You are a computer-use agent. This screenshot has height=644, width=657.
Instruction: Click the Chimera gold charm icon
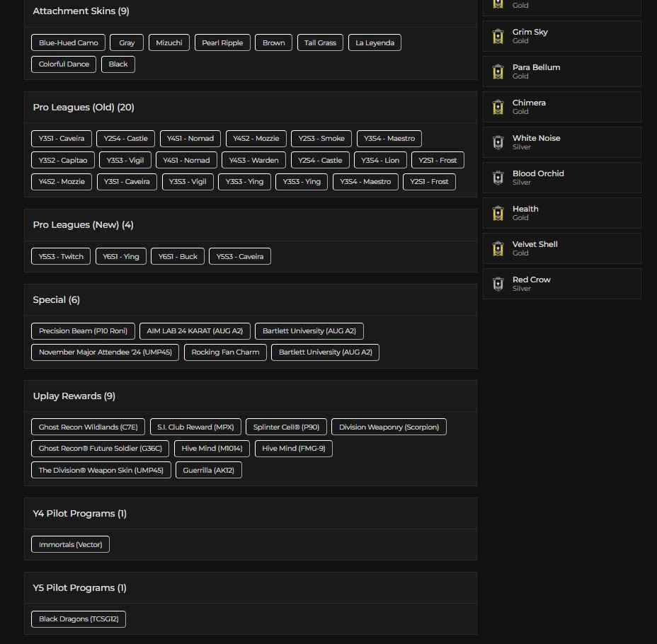coord(498,107)
